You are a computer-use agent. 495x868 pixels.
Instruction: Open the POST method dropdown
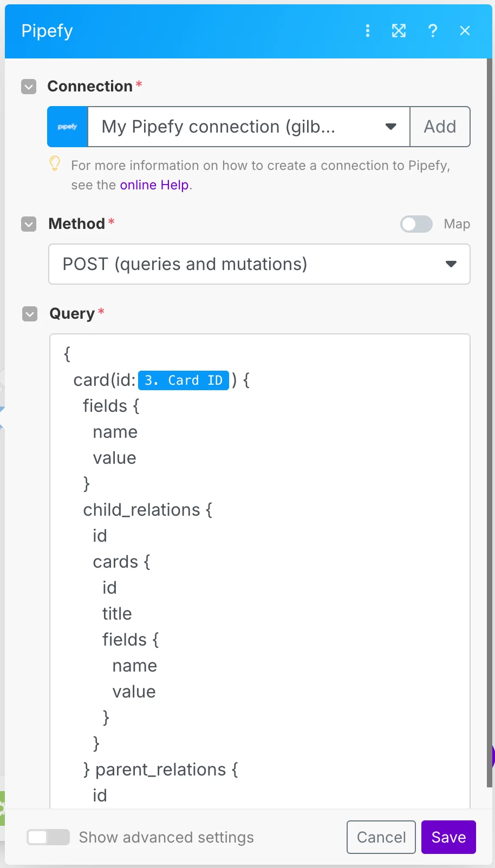(259, 264)
